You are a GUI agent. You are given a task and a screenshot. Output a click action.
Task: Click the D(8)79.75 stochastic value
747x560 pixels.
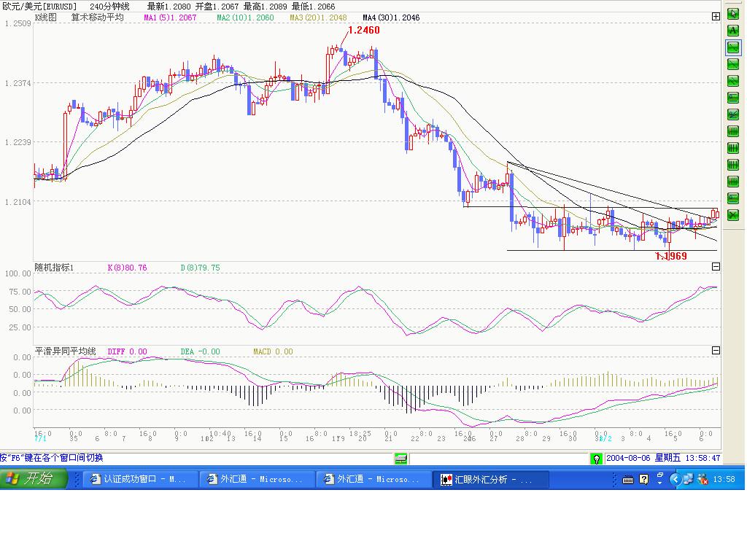tap(200, 268)
